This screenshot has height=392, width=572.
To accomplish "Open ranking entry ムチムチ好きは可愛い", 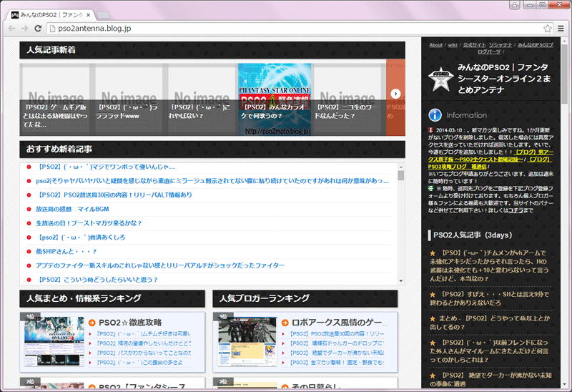I will [144, 333].
